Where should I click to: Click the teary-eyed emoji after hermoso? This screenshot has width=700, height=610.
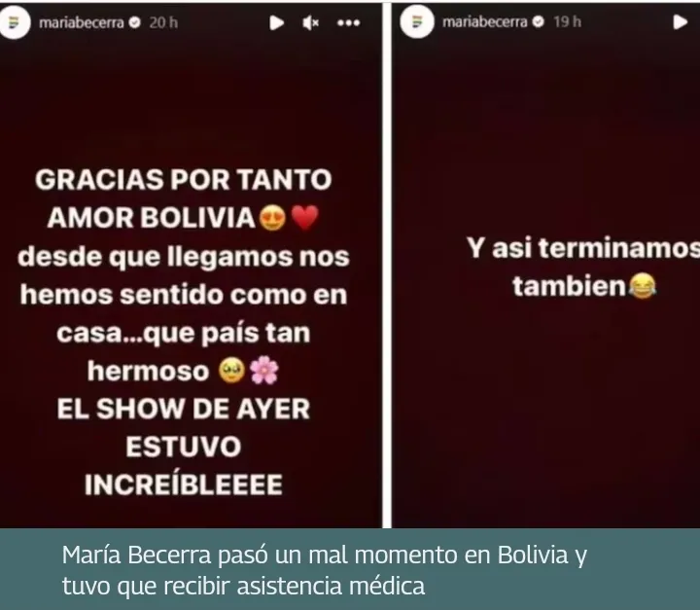pyautogui.click(x=231, y=371)
